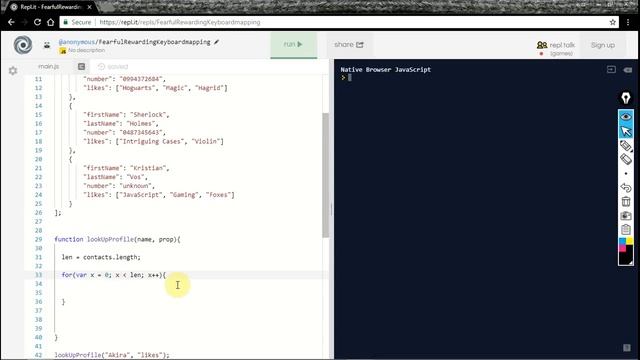This screenshot has height=360, width=640.
Task: Click the JS language badge icon
Action: coord(63,51)
